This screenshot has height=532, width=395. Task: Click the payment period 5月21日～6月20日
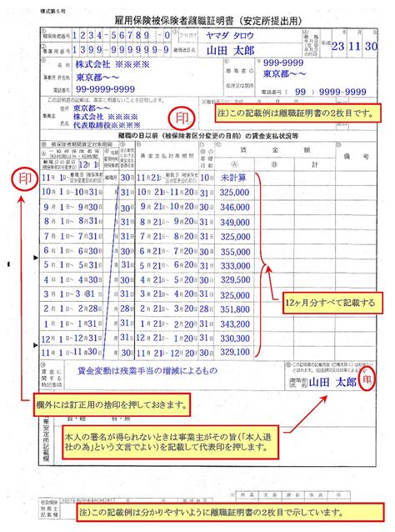167,265
